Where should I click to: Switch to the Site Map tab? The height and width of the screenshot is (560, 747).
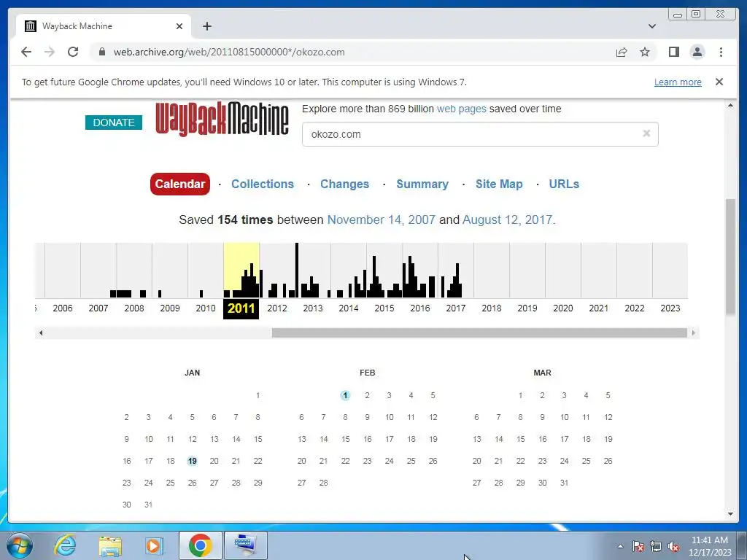tap(499, 184)
